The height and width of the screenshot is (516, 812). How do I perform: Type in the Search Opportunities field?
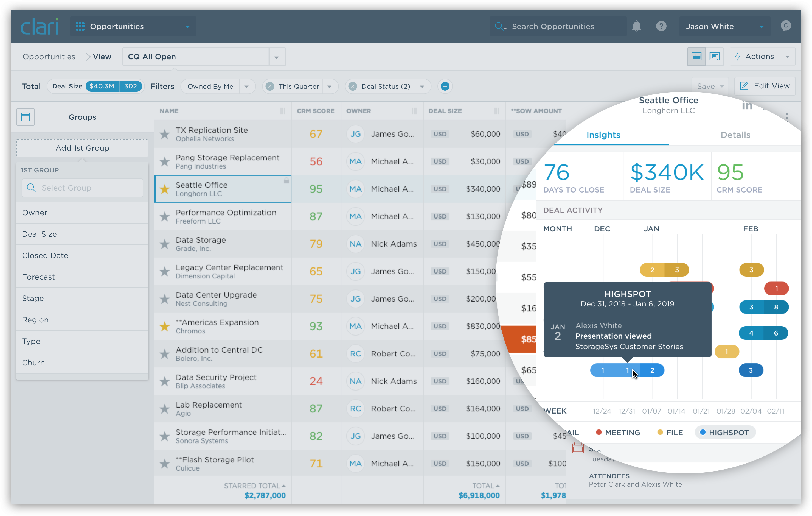[x=558, y=26]
